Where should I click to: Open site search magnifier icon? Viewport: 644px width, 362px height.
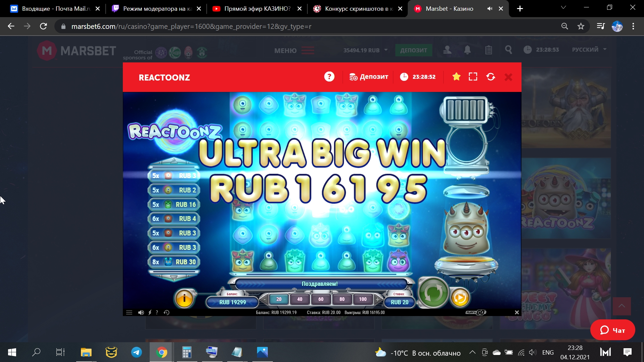pos(508,50)
